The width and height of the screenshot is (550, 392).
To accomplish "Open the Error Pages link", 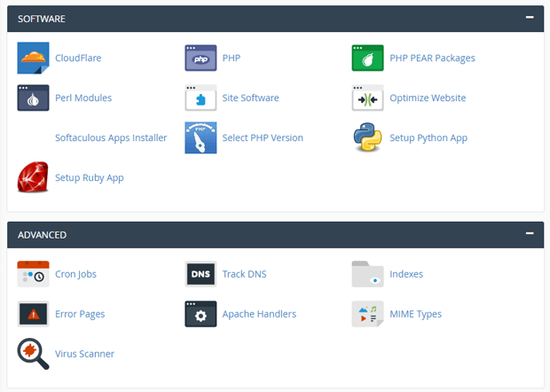I will 80,314.
